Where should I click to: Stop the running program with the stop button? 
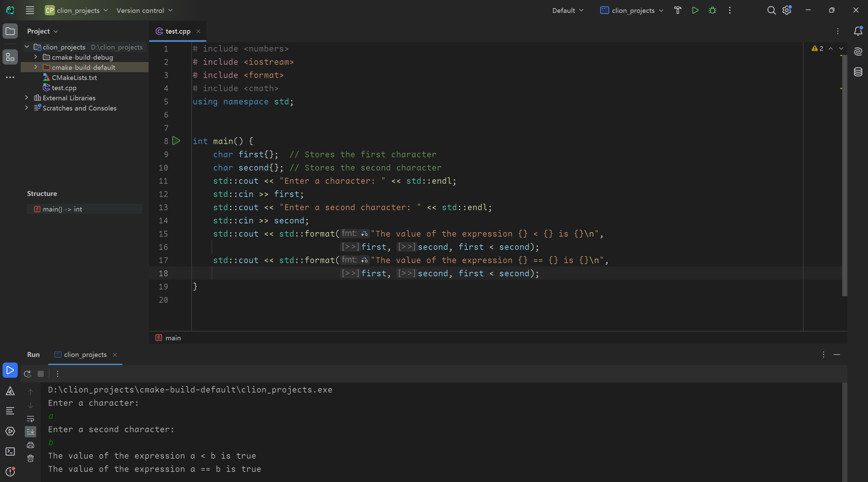click(41, 374)
